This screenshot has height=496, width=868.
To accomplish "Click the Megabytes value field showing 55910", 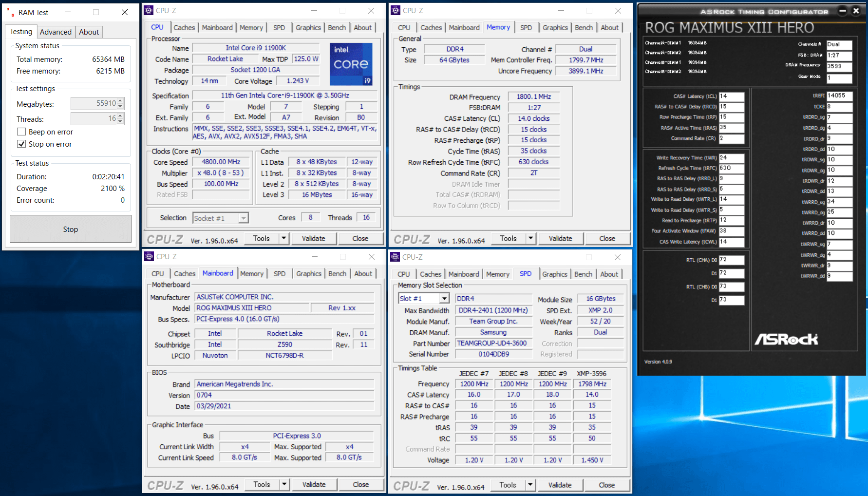I will (x=94, y=103).
